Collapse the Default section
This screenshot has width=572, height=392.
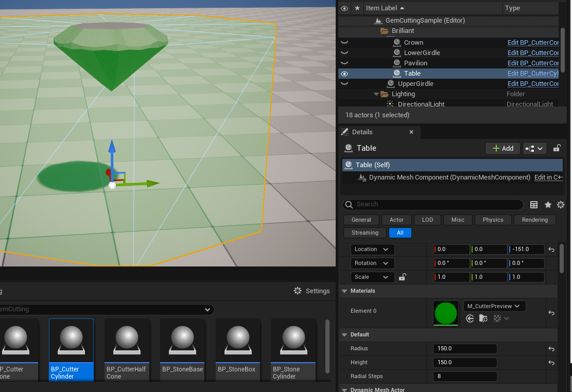(344, 335)
